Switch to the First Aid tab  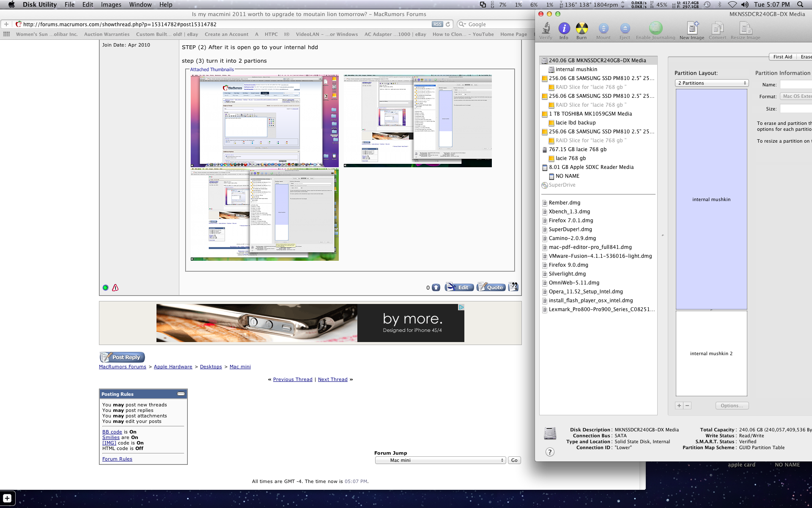(782, 57)
